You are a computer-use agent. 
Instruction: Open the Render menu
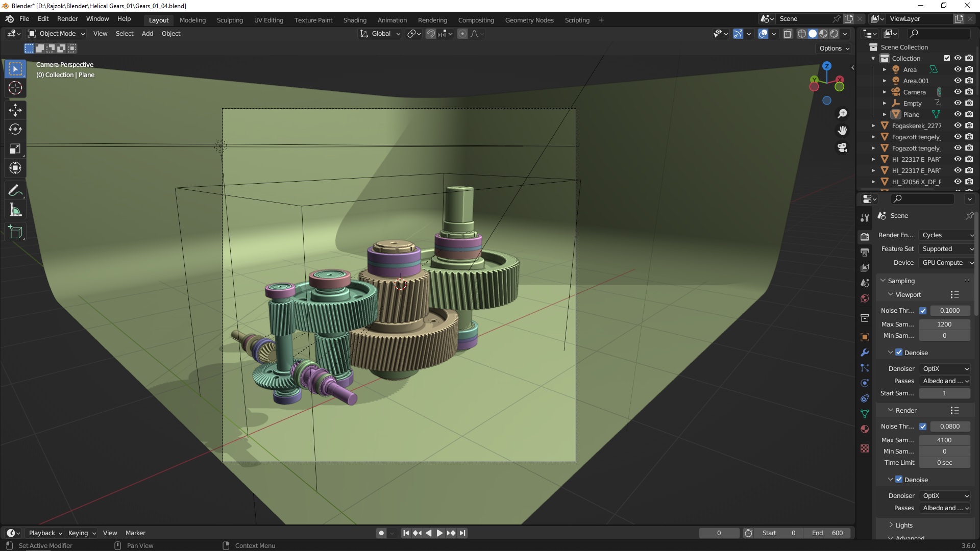pos(67,18)
